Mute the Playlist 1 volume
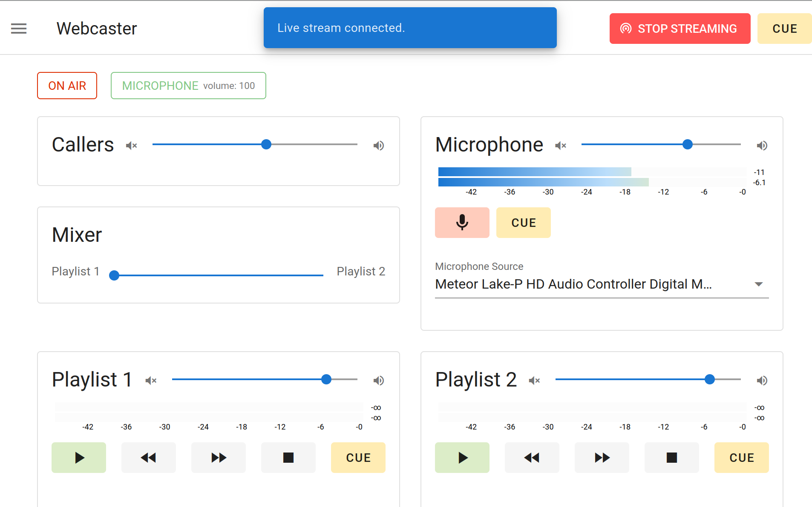Viewport: 812px width, 507px height. 151,381
